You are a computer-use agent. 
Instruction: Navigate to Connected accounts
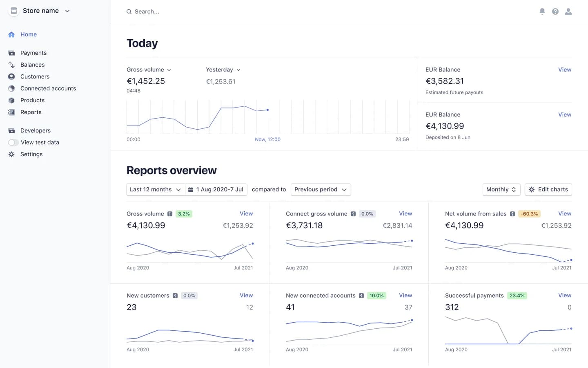[48, 89]
